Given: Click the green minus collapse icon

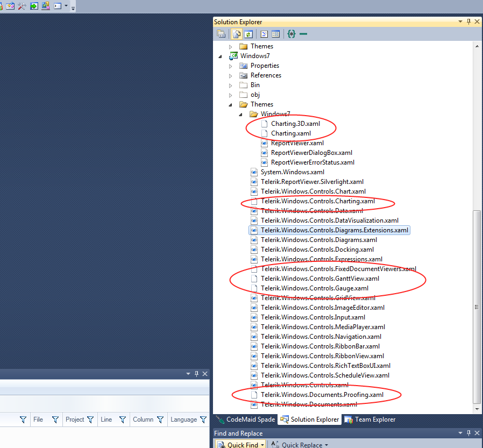Looking at the screenshot, I should pos(303,34).
